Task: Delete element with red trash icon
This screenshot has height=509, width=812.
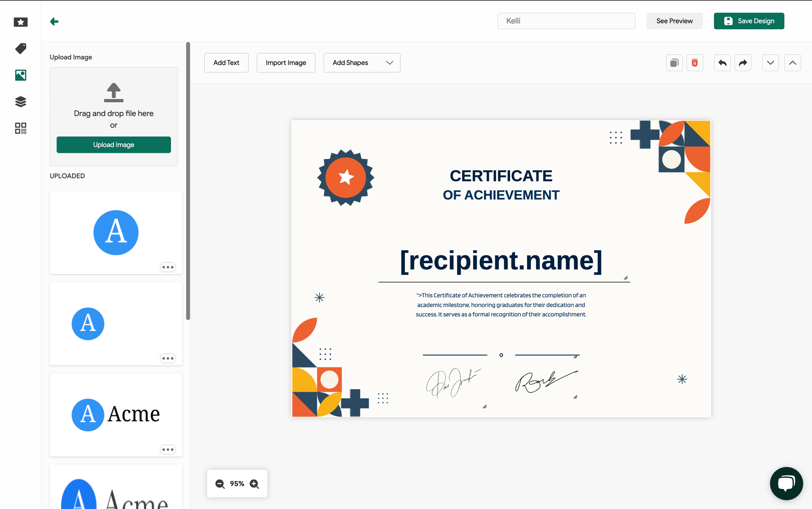Action: [695, 63]
